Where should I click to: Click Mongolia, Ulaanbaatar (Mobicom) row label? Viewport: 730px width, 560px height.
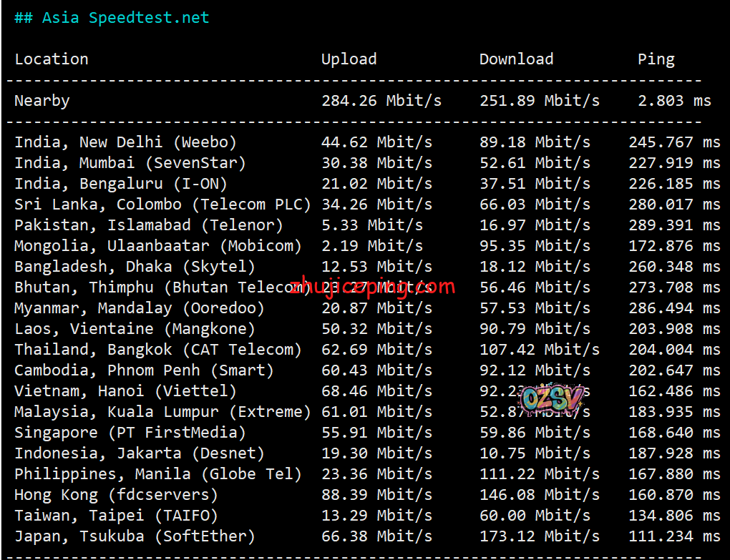[x=158, y=246]
